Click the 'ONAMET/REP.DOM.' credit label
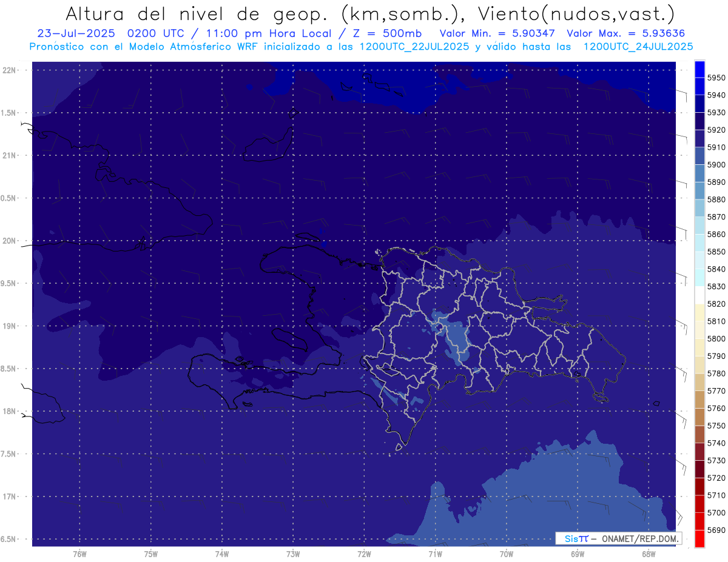728x562 pixels. click(x=640, y=538)
